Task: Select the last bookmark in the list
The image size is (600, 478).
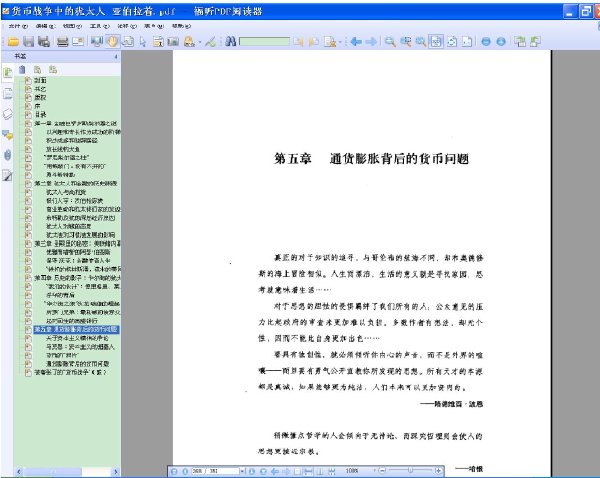Action: [x=70, y=372]
